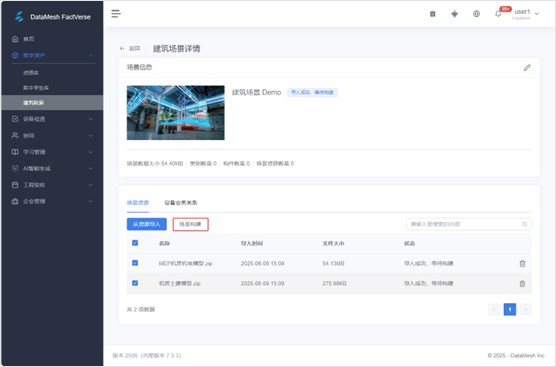Open the user1 account dropdown
Viewport: 556px width, 367px height.
(x=526, y=14)
